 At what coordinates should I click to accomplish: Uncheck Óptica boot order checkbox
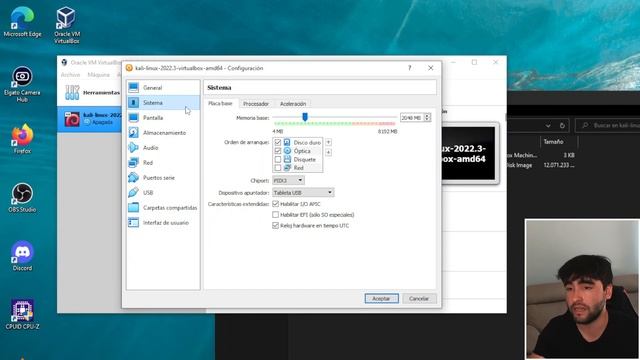278,151
